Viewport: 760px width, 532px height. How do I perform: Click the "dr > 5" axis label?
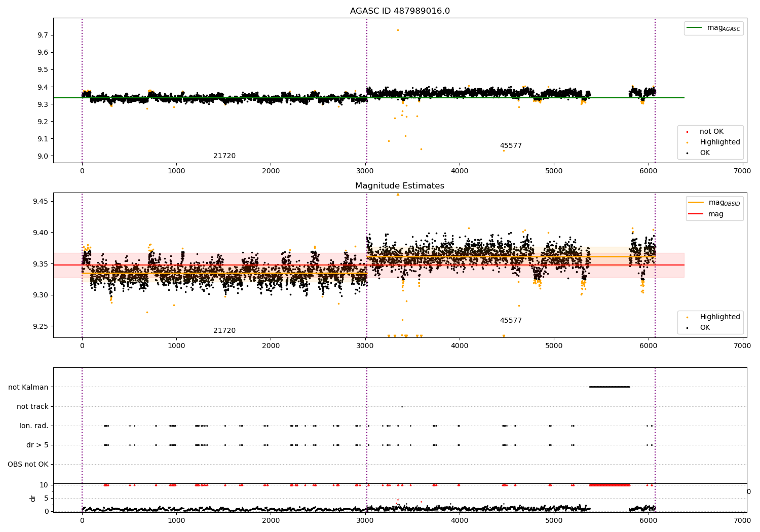37,445
